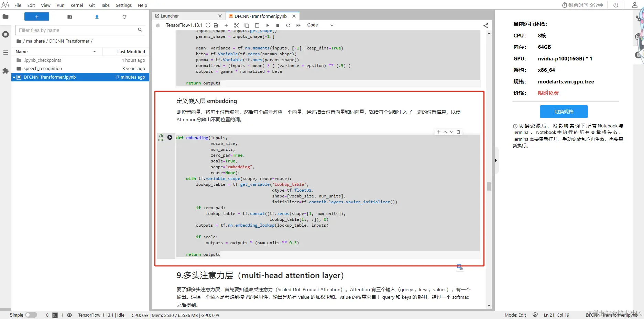This screenshot has height=319, width=644.
Task: Create a new folder in file browser
Action: coord(70,17)
